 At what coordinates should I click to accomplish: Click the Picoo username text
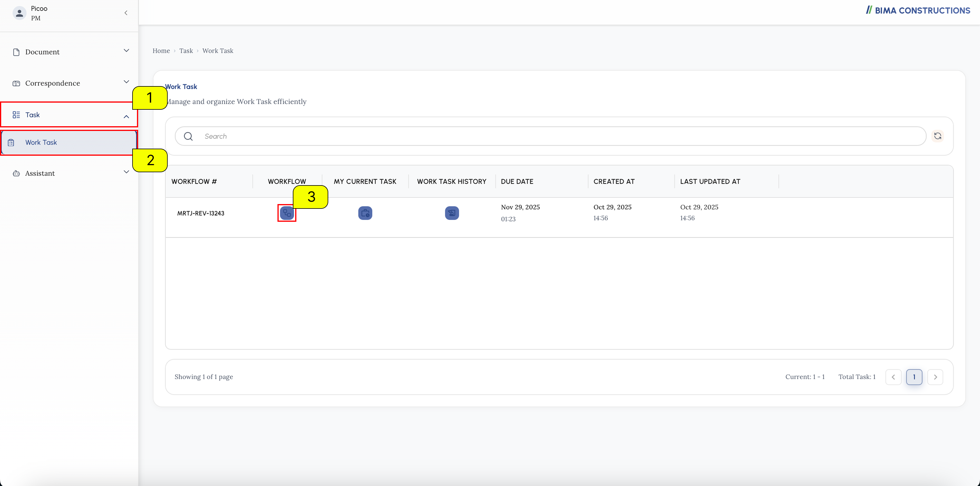[39, 8]
